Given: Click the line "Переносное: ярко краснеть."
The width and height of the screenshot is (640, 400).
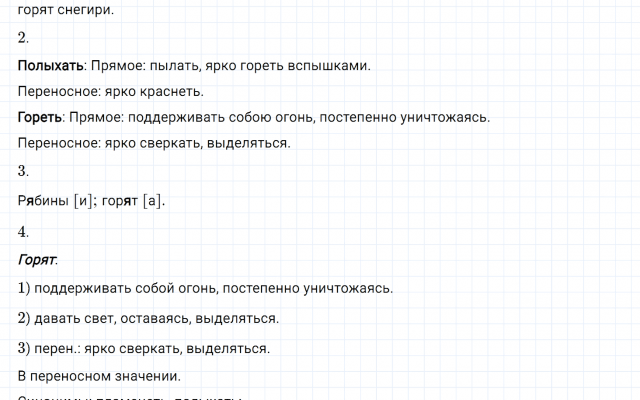Looking at the screenshot, I should [110, 92].
